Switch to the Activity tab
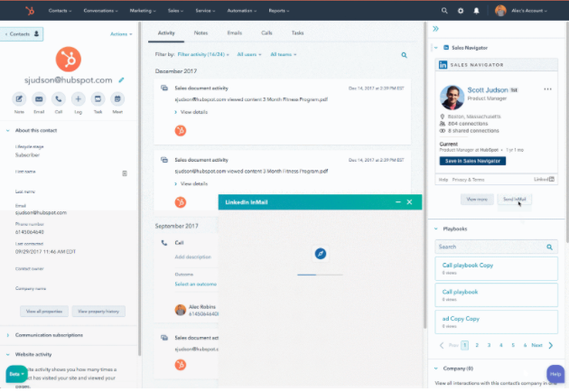The image size is (569, 392). point(166,33)
